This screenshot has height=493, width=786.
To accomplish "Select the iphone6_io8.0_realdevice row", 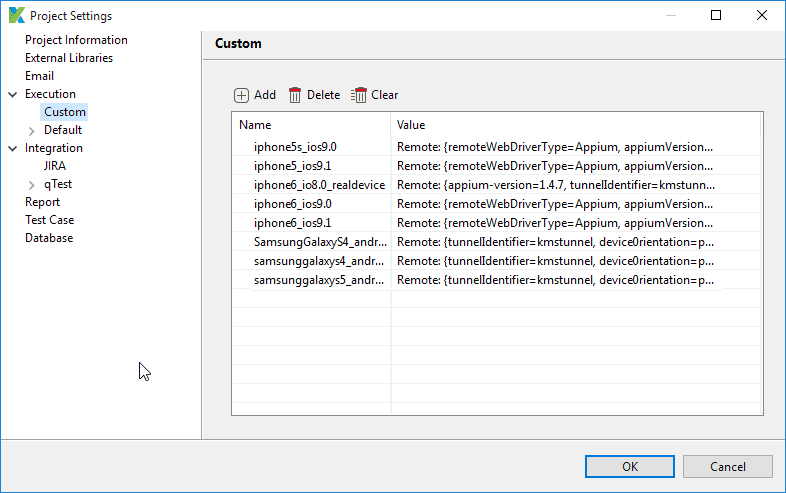I will point(317,185).
